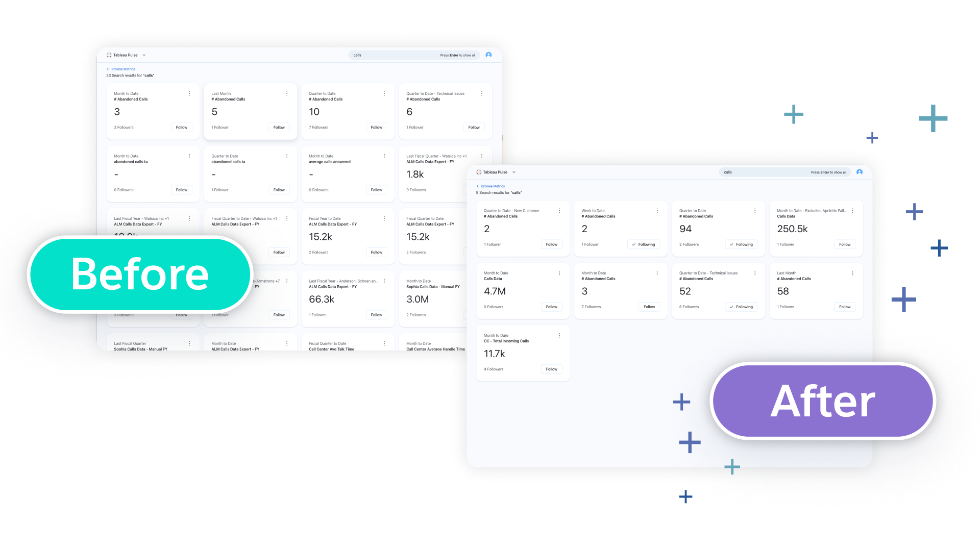
Task: Follow the average calls answered metric
Action: tap(377, 190)
